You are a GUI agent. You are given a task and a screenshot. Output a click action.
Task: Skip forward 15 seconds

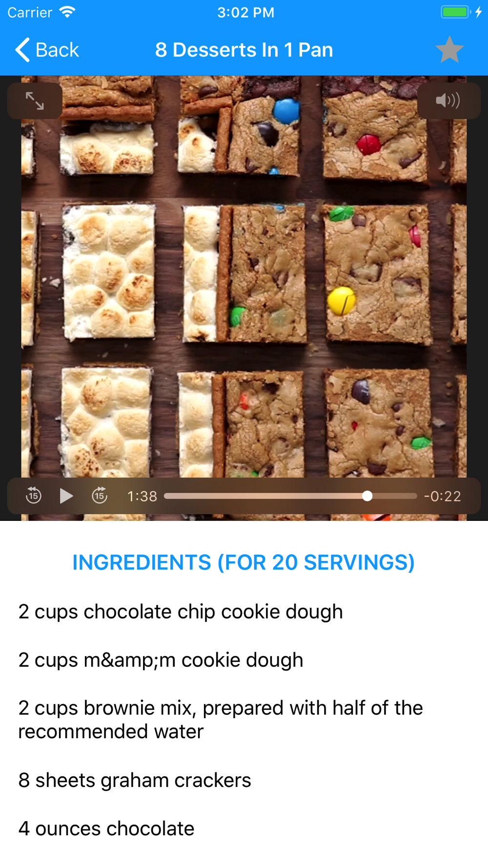(100, 496)
